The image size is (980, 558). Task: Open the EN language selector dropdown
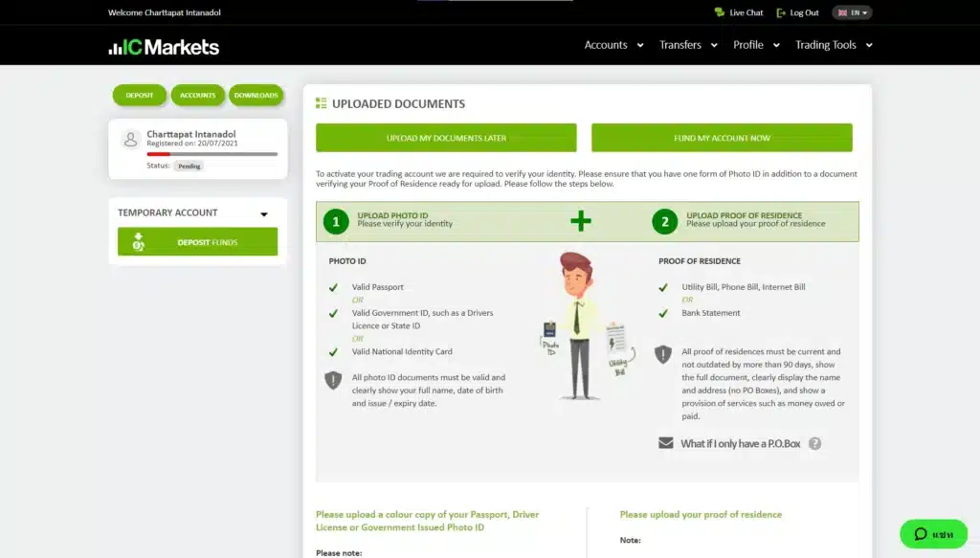pos(852,12)
